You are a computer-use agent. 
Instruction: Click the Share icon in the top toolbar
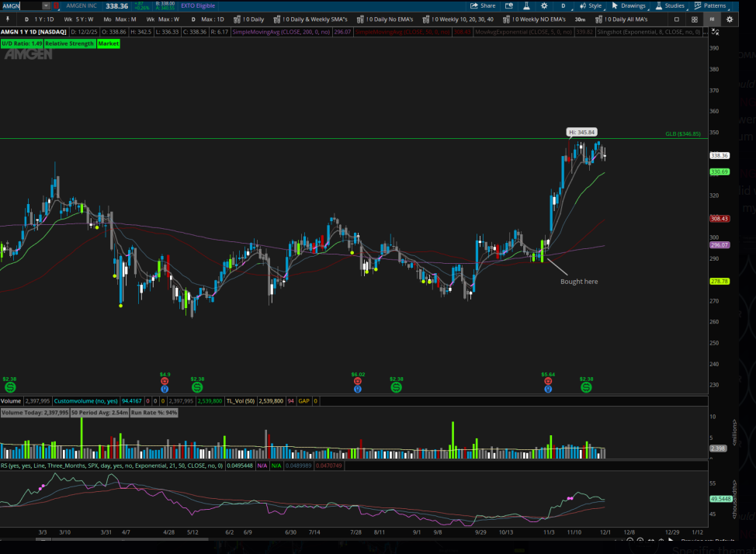coord(483,5)
